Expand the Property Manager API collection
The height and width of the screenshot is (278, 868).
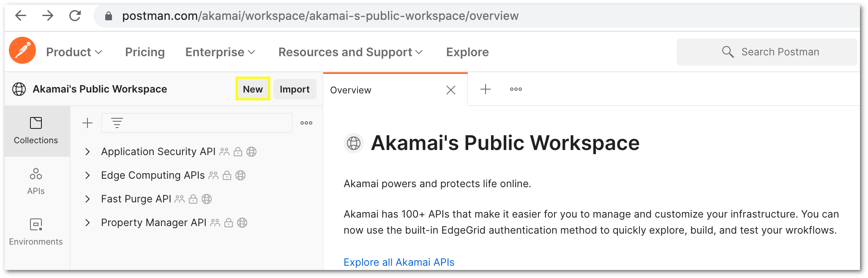tap(87, 223)
